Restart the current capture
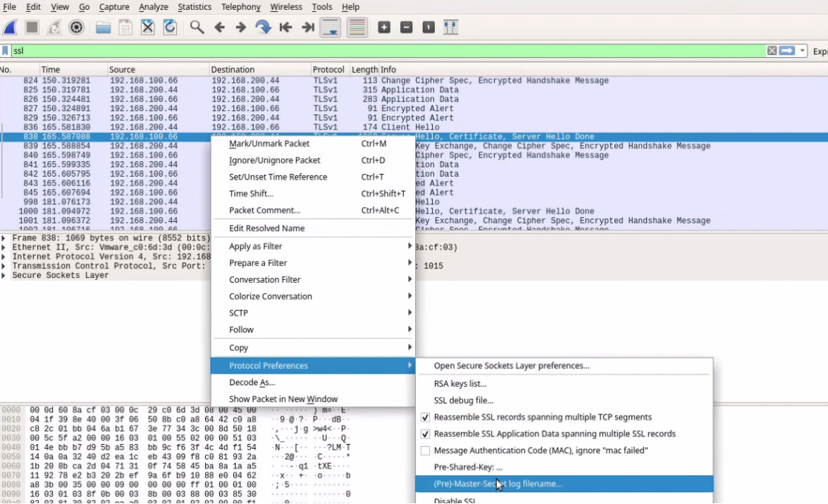The height and width of the screenshot is (504, 828). pos(54,28)
